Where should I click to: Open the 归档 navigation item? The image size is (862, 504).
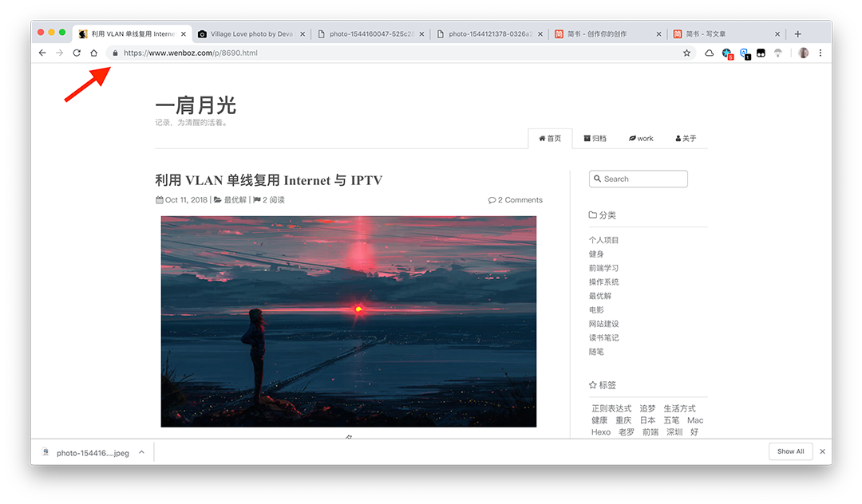coord(595,138)
